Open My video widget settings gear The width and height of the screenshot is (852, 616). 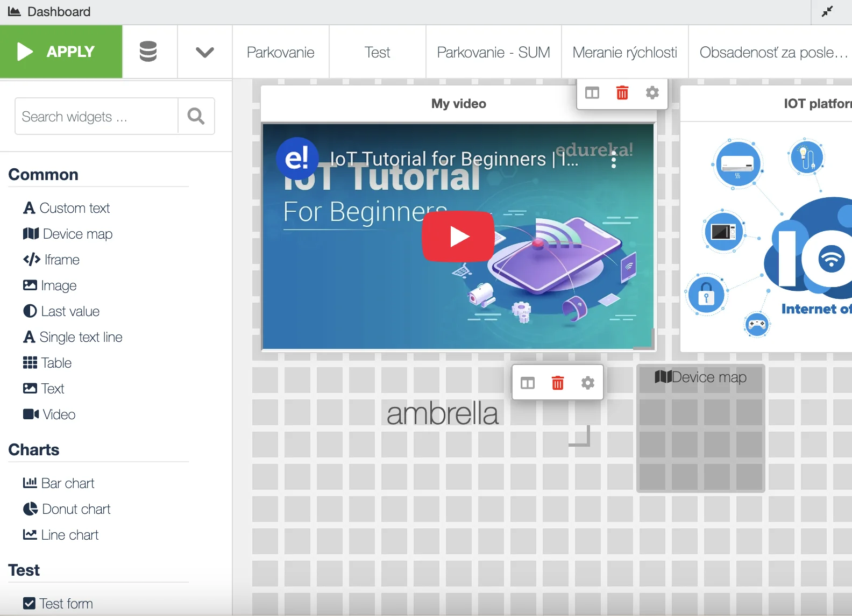[652, 93]
